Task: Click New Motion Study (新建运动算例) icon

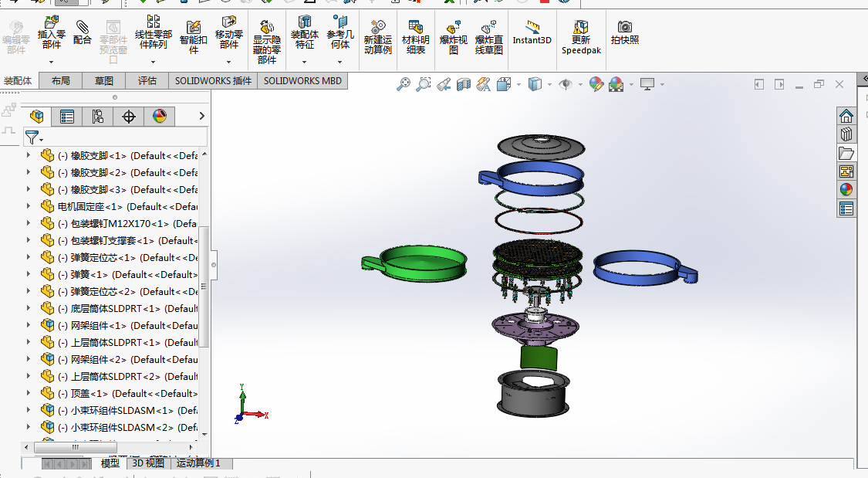Action: click(x=378, y=36)
